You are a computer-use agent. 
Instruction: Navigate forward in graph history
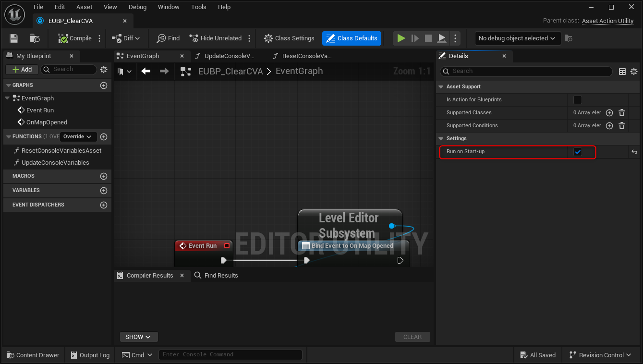click(164, 71)
